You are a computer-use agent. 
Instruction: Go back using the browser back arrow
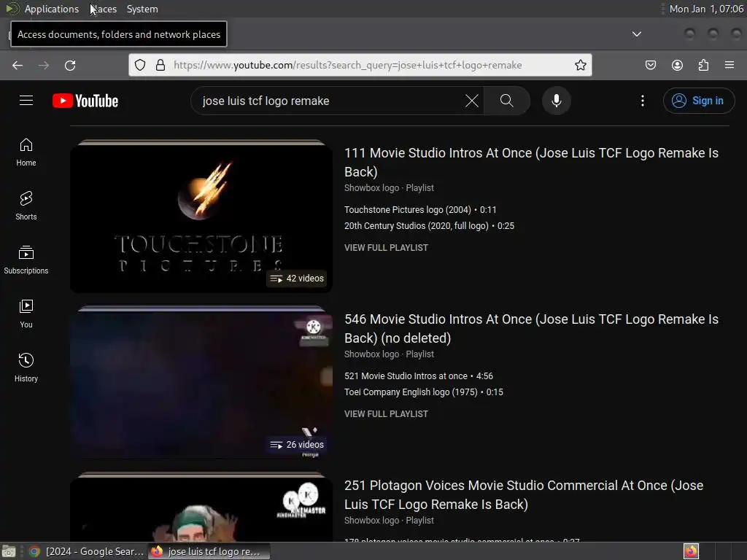[x=18, y=65]
